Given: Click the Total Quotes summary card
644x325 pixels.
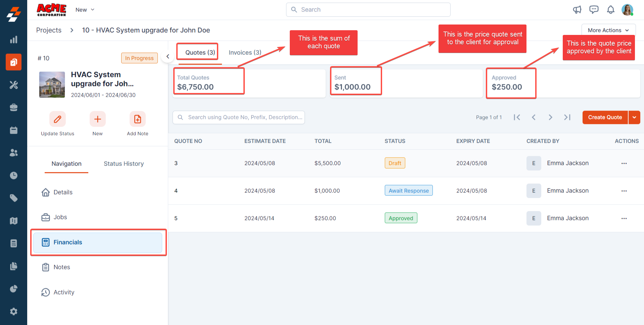Looking at the screenshot, I should point(249,83).
